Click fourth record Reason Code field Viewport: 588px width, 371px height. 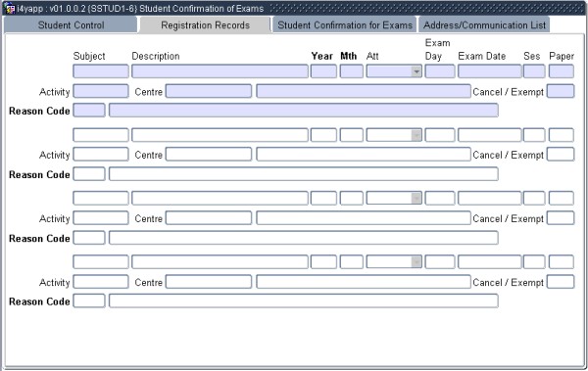click(89, 301)
